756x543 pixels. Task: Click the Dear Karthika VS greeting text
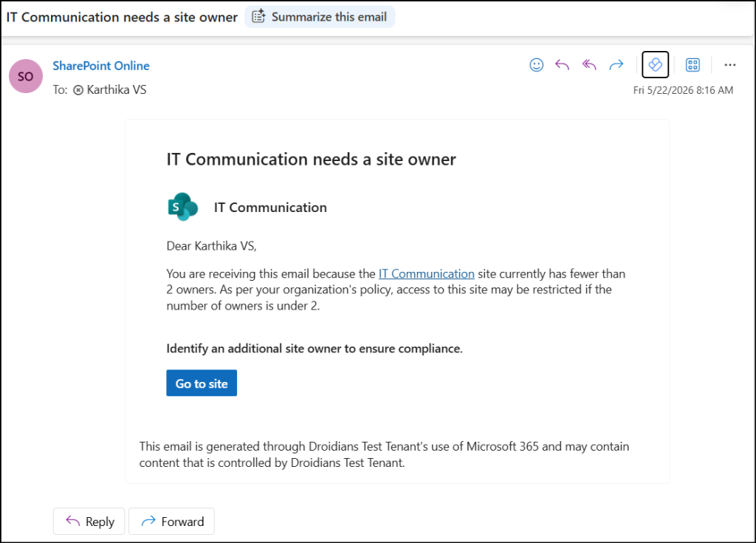pos(211,246)
